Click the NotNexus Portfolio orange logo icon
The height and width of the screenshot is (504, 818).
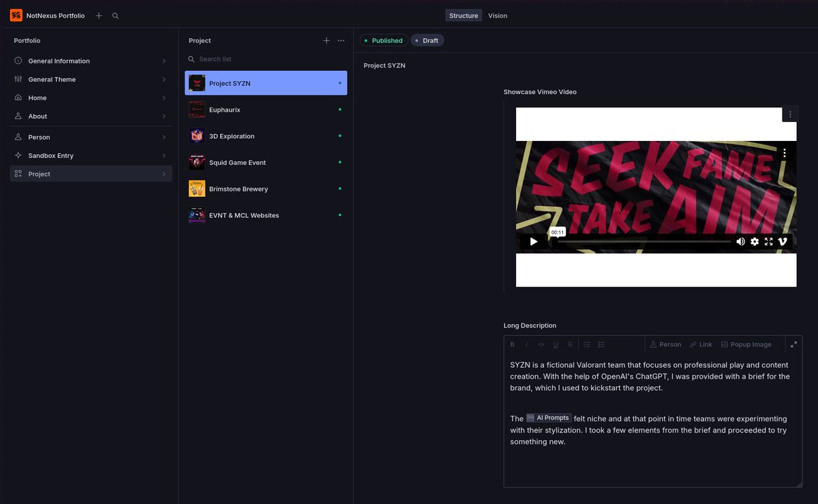(x=16, y=15)
